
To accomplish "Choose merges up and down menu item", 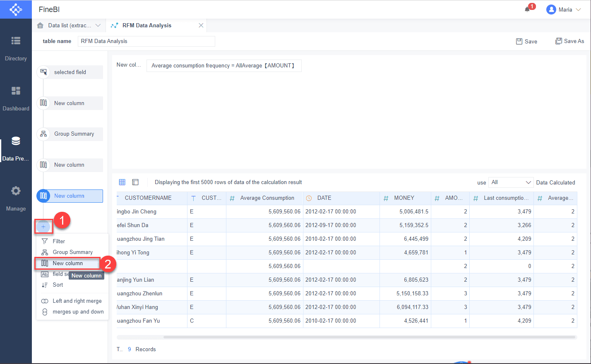I will pos(72,311).
